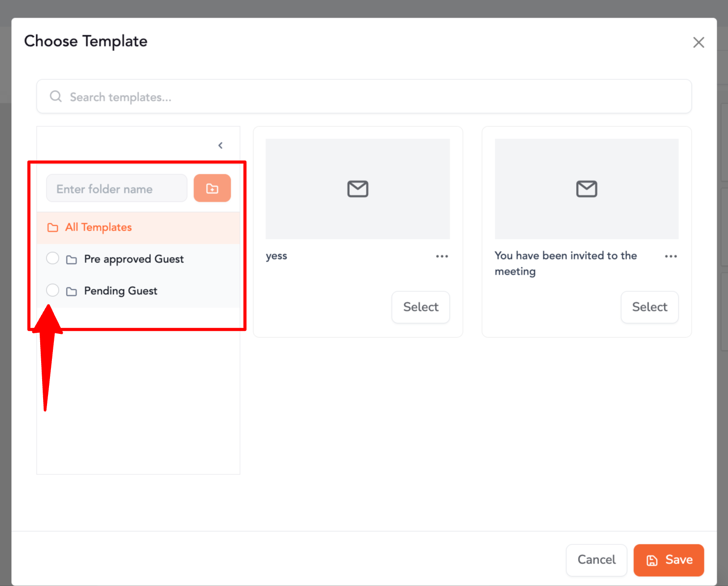The width and height of the screenshot is (728, 586).
Task: Open the Pending Guest folder label
Action: pyautogui.click(x=121, y=291)
